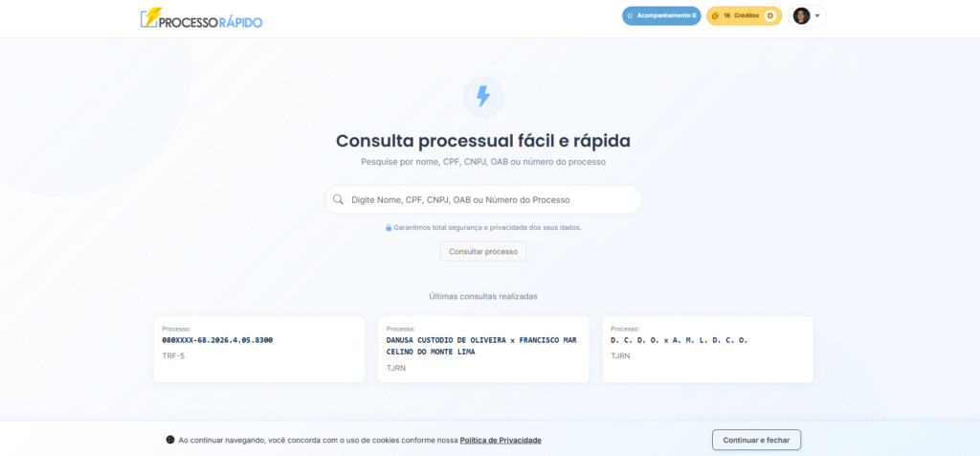
Task: Open the D. C. D. O. process card
Action: 707,350
